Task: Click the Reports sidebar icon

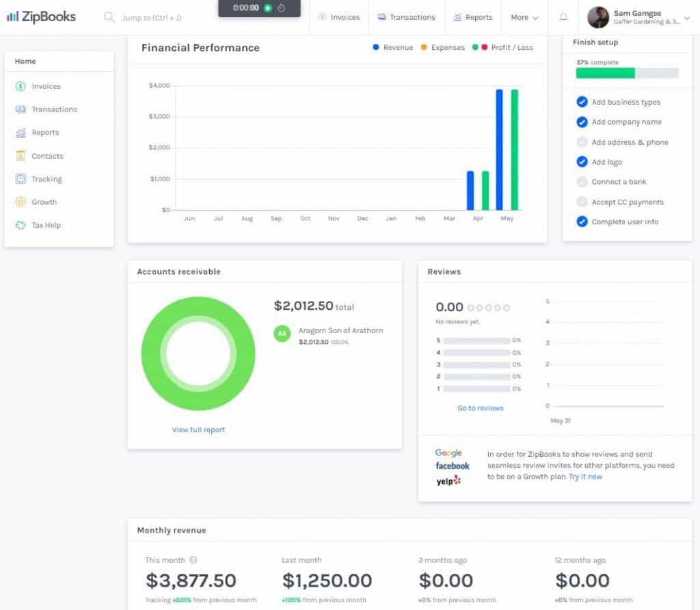Action: pos(21,133)
